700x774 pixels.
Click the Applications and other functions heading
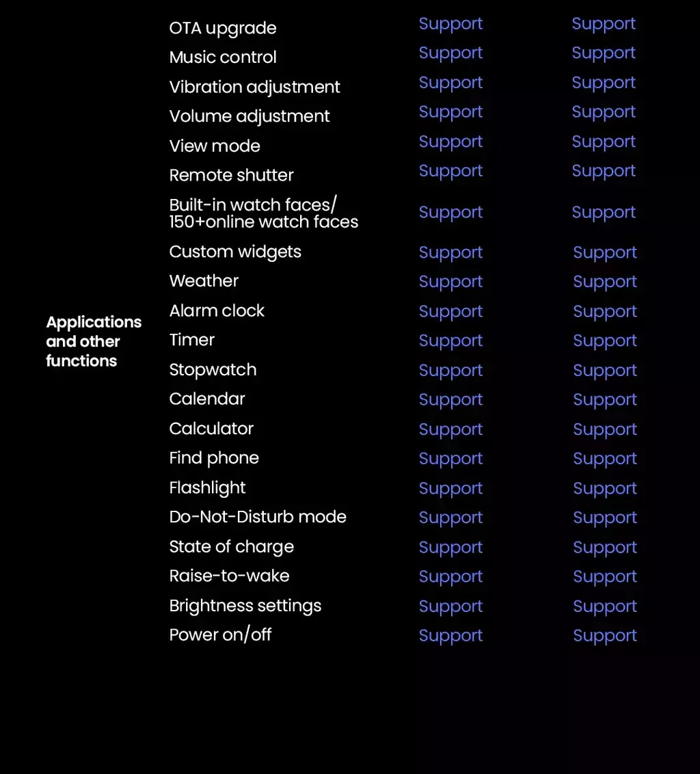pyautogui.click(x=94, y=342)
